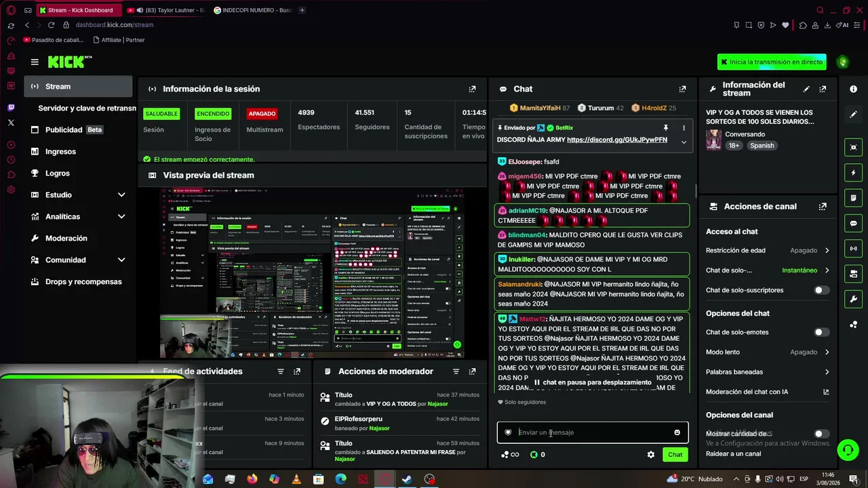Open the weather widget showing 20°C Nublado
Screen dimensions: 868x488
point(695,479)
